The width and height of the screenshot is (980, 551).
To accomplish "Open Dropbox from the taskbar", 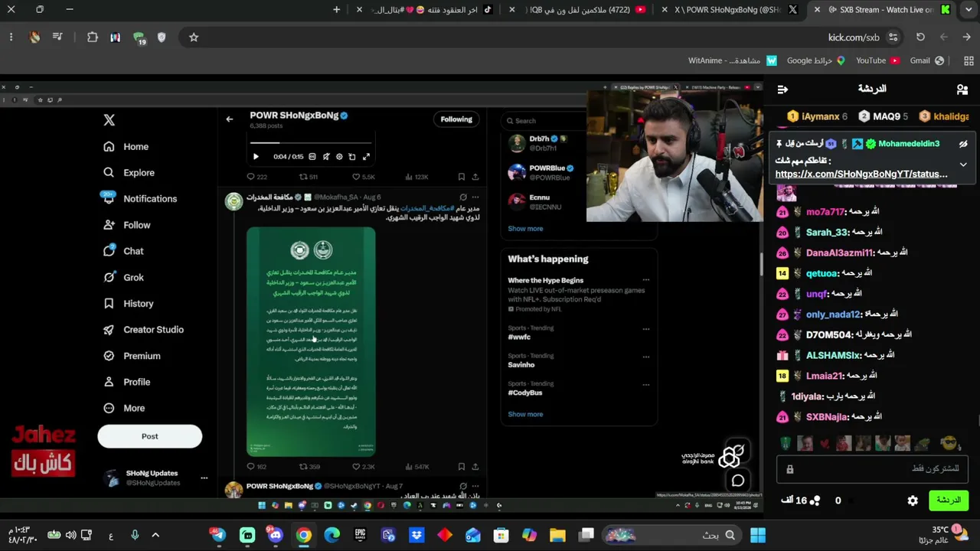I will pyautogui.click(x=416, y=535).
